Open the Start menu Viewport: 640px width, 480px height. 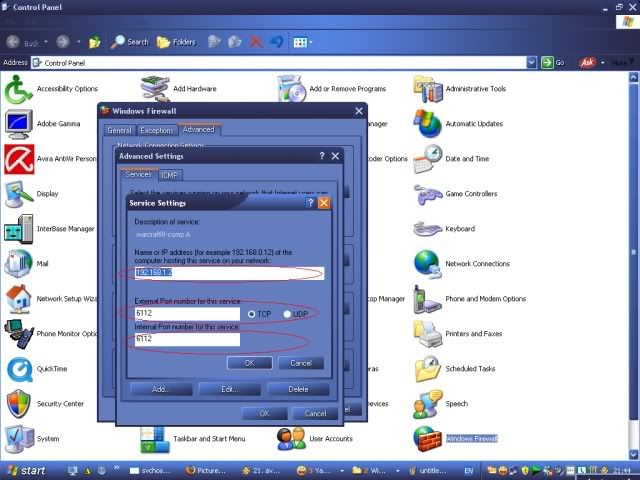tap(25, 471)
